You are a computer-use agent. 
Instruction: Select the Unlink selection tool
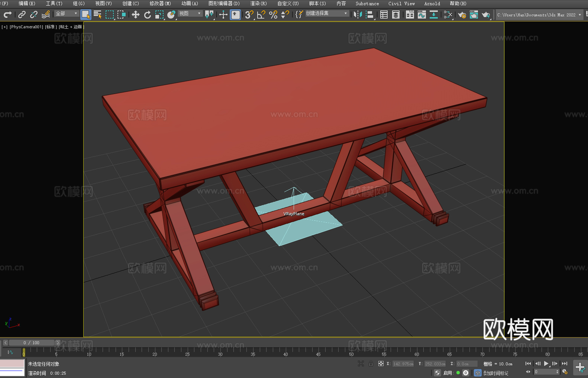pyautogui.click(x=34, y=14)
